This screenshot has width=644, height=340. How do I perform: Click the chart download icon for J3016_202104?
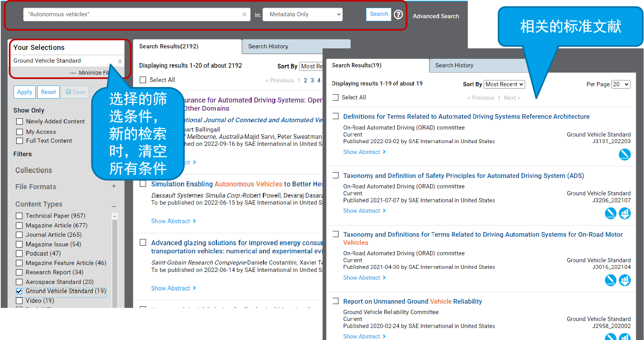tap(624, 280)
